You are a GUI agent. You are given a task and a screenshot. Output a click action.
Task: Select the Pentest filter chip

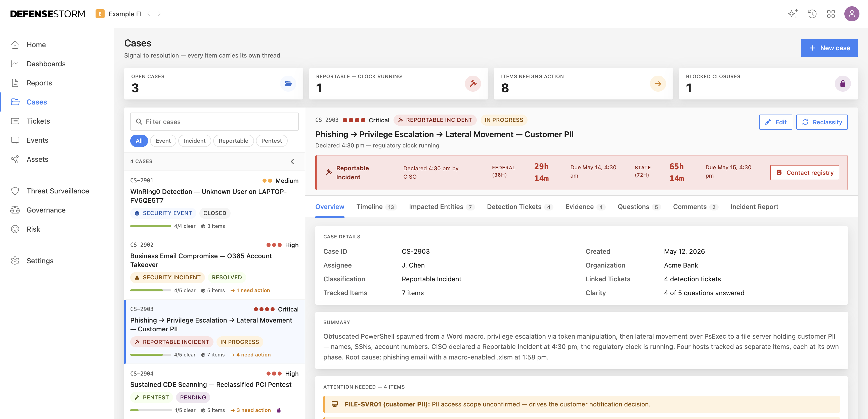pyautogui.click(x=272, y=141)
